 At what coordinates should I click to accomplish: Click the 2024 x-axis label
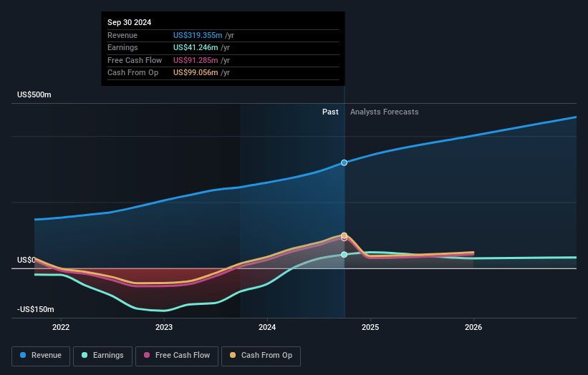tap(267, 327)
